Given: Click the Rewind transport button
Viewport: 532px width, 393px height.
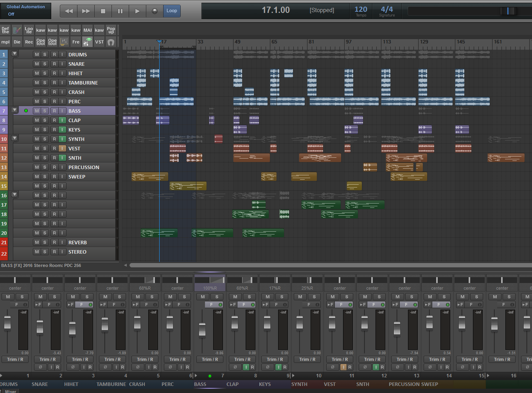Looking at the screenshot, I should 69,11.
